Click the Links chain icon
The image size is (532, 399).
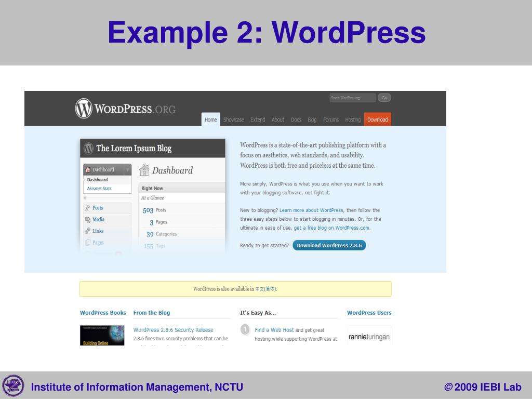click(87, 231)
